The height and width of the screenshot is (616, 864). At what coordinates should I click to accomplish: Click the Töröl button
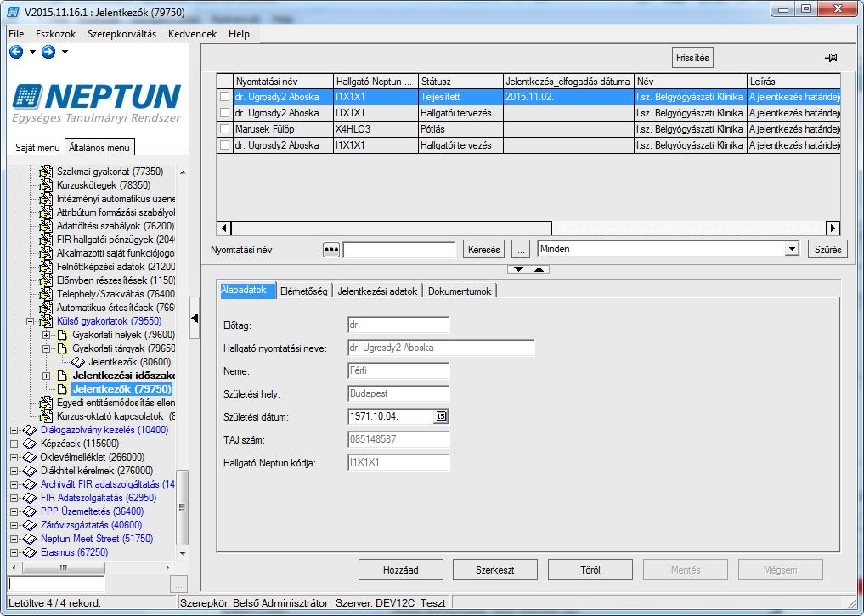[590, 570]
